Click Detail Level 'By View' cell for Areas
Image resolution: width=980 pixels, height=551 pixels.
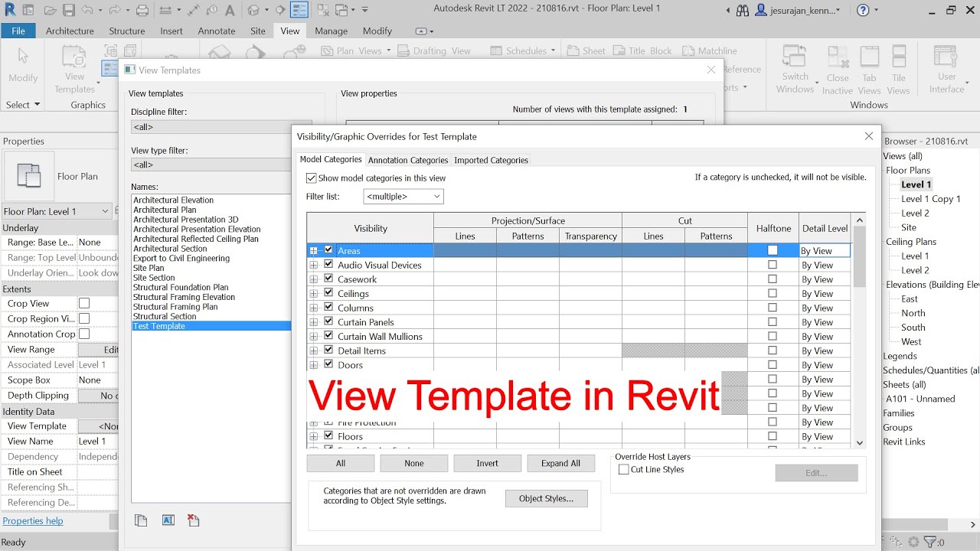(x=825, y=251)
